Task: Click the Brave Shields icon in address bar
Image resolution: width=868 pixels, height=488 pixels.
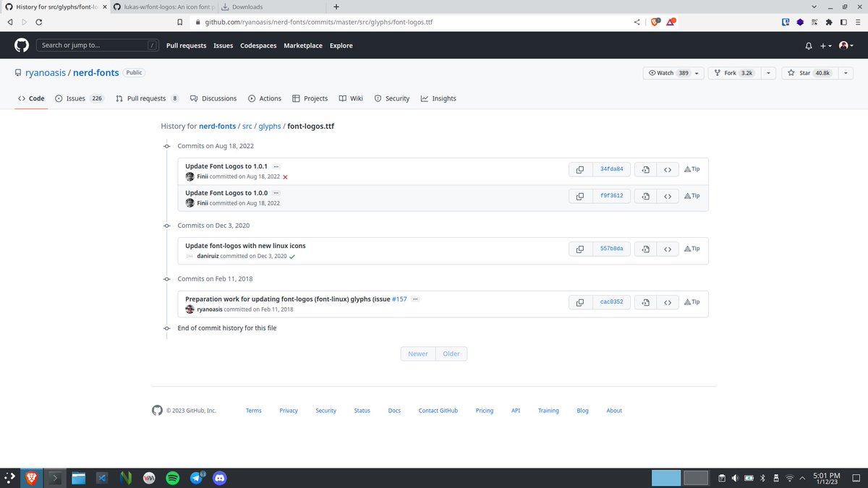Action: point(655,22)
